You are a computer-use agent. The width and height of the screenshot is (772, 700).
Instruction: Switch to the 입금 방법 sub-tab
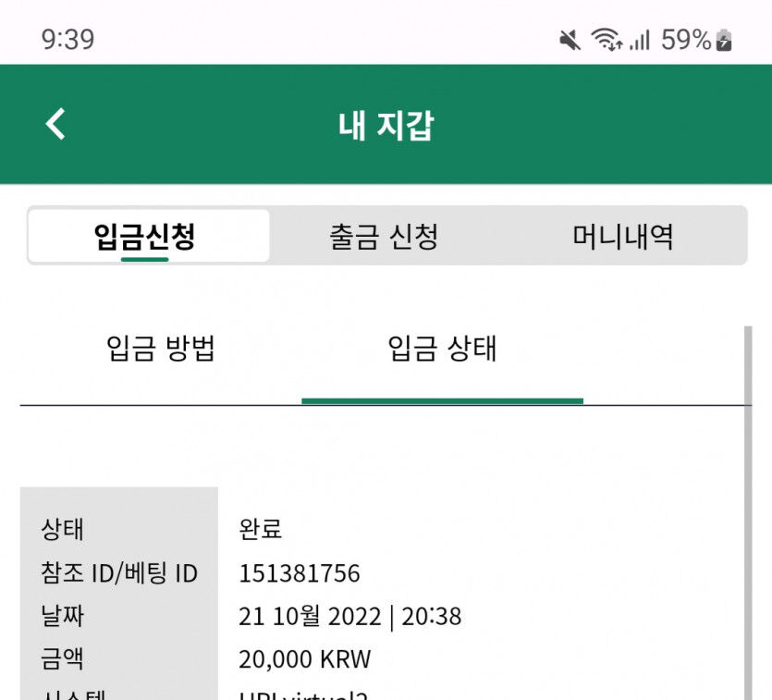click(x=161, y=349)
